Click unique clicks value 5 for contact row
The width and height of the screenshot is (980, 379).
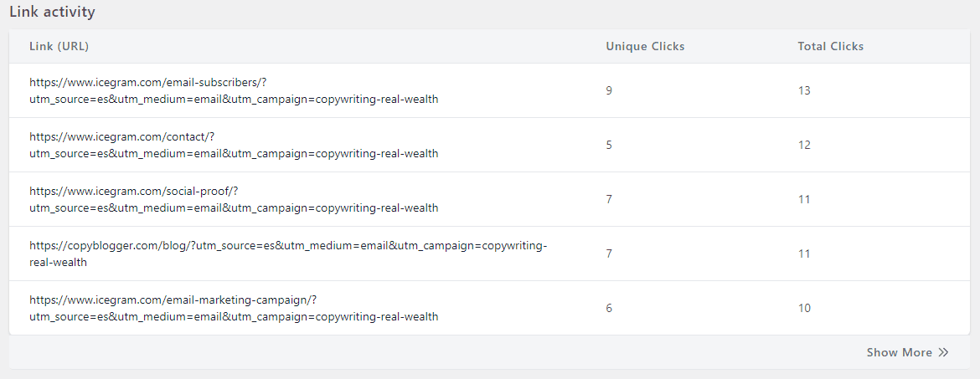(609, 145)
